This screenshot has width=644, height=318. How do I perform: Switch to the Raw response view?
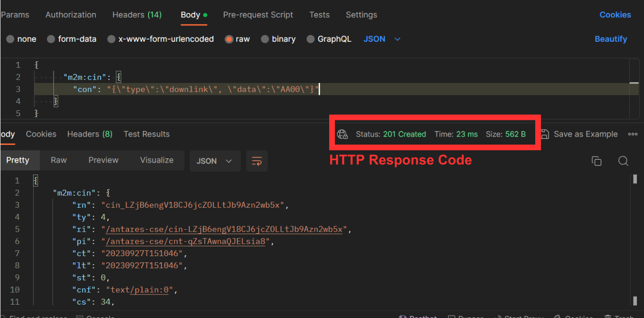click(58, 160)
